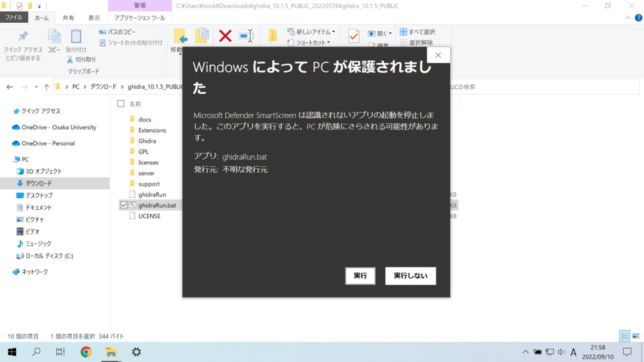The width and height of the screenshot is (644, 362).
Task: Click ダウンロード in address breadcrumb
Action: point(103,86)
